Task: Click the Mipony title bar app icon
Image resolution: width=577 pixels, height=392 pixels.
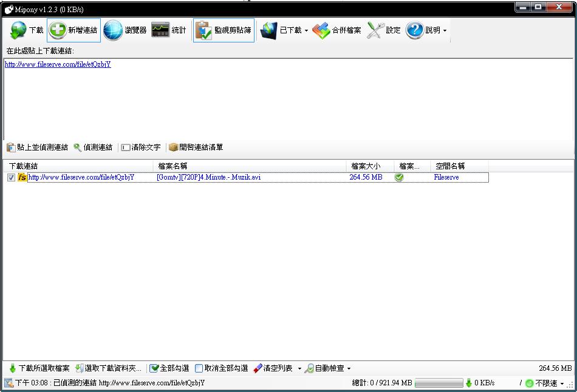Action: [9, 9]
